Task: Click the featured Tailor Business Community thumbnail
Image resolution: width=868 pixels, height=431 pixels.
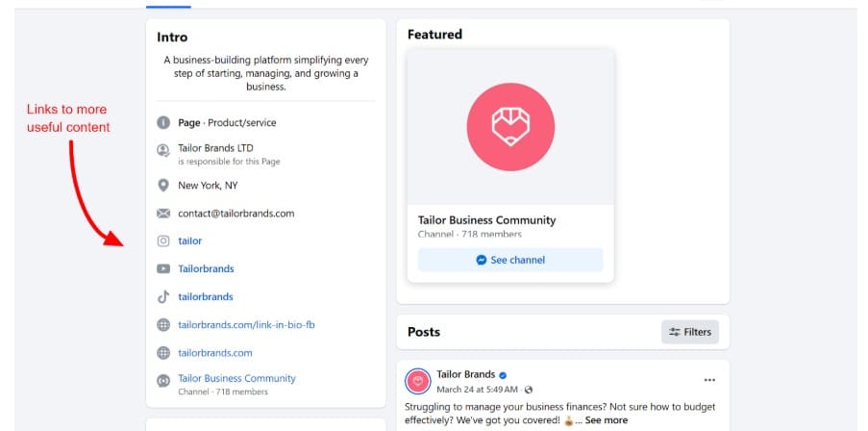Action: coord(510,126)
